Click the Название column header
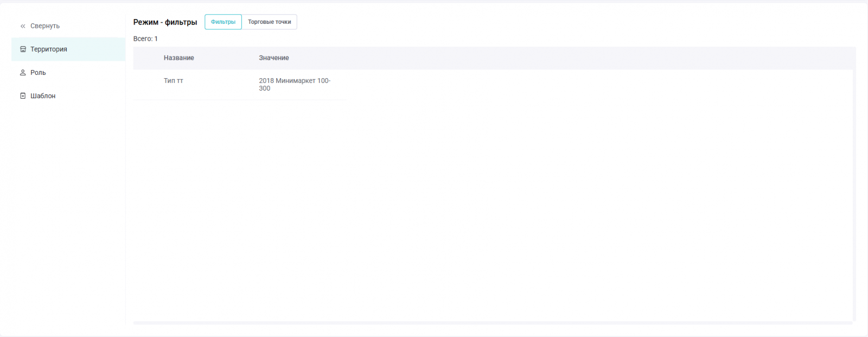Image resolution: width=868 pixels, height=337 pixels. point(179,58)
